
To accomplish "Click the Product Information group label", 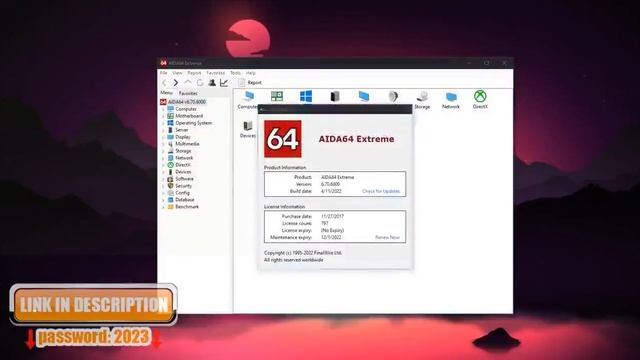I will click(285, 167).
